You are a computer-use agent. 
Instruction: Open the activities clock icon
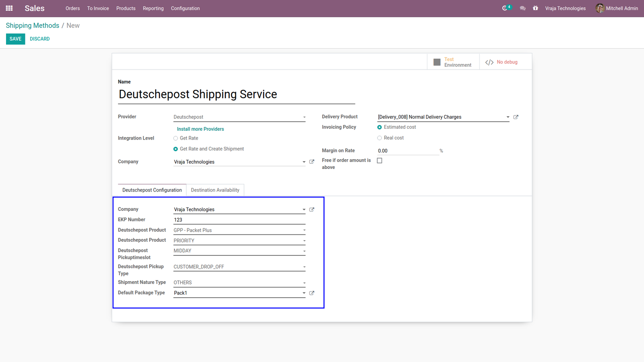(x=505, y=8)
